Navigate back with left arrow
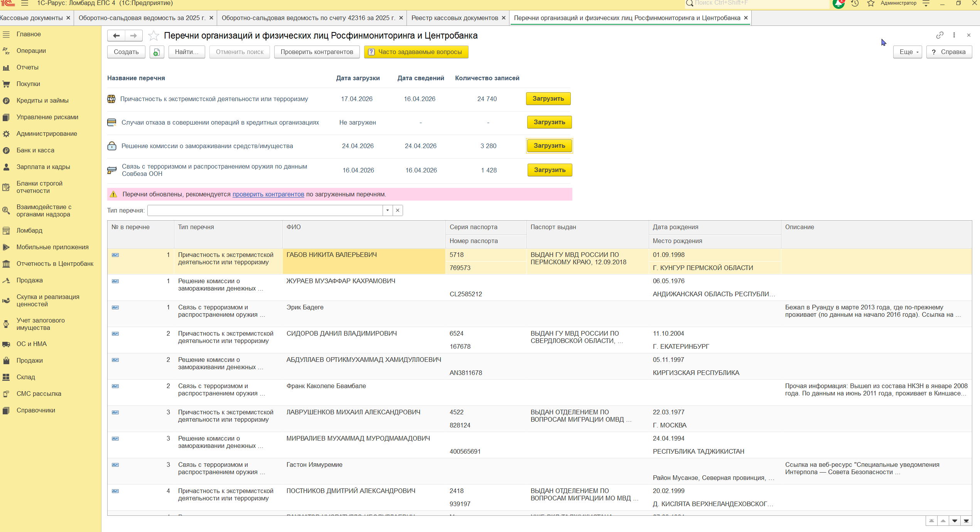This screenshot has height=532, width=980. coord(116,36)
